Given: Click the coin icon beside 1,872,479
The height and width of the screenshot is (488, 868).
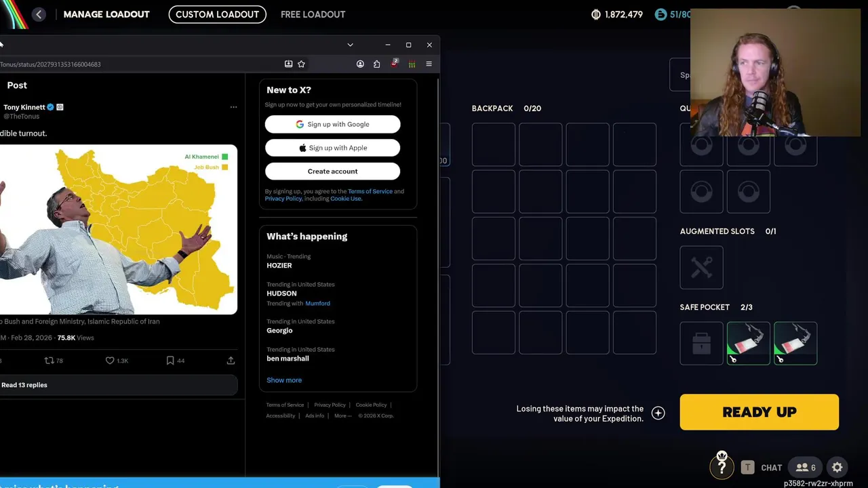Looking at the screenshot, I should (596, 14).
